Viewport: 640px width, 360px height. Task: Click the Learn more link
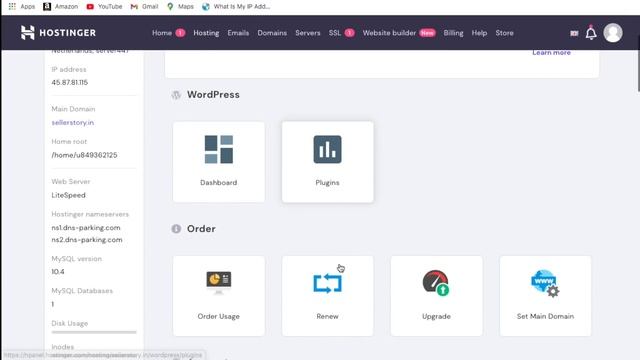pyautogui.click(x=551, y=53)
